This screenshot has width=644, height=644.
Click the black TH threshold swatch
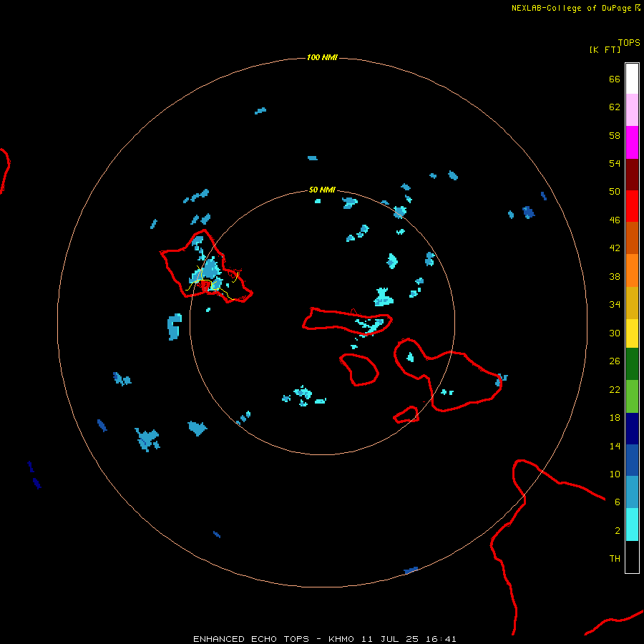(632, 557)
